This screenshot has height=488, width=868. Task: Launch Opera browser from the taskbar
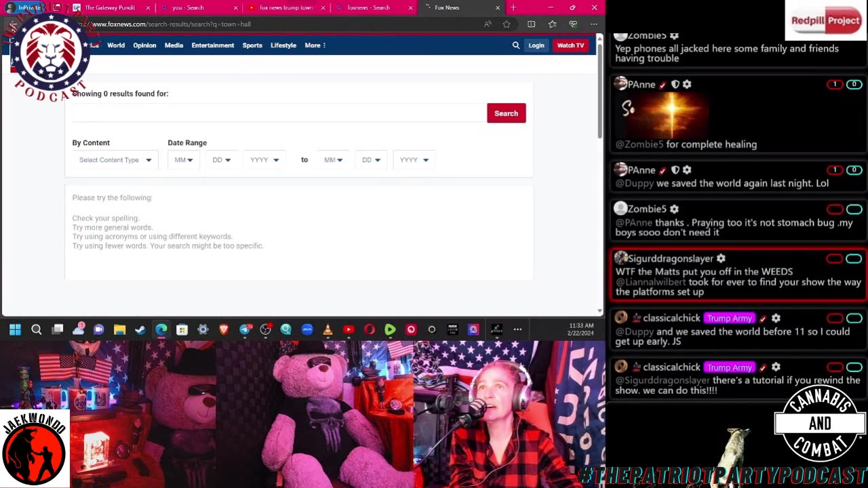click(x=370, y=329)
